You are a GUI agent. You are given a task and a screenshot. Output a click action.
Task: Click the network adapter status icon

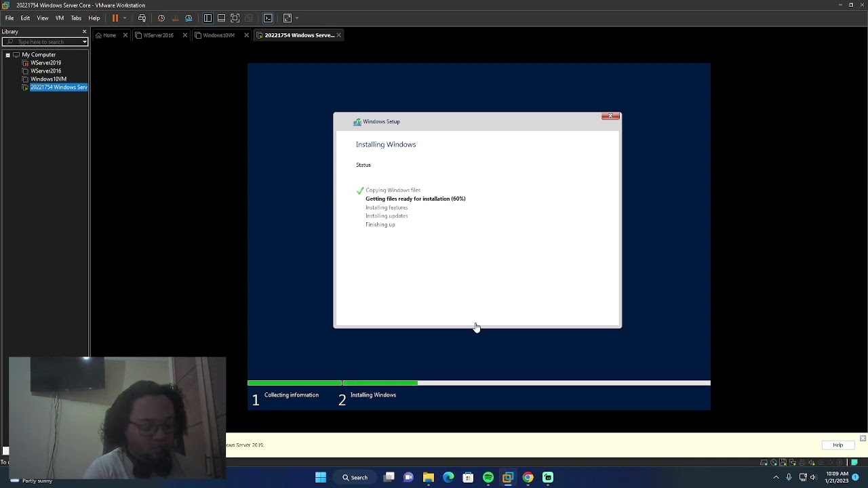click(x=793, y=462)
